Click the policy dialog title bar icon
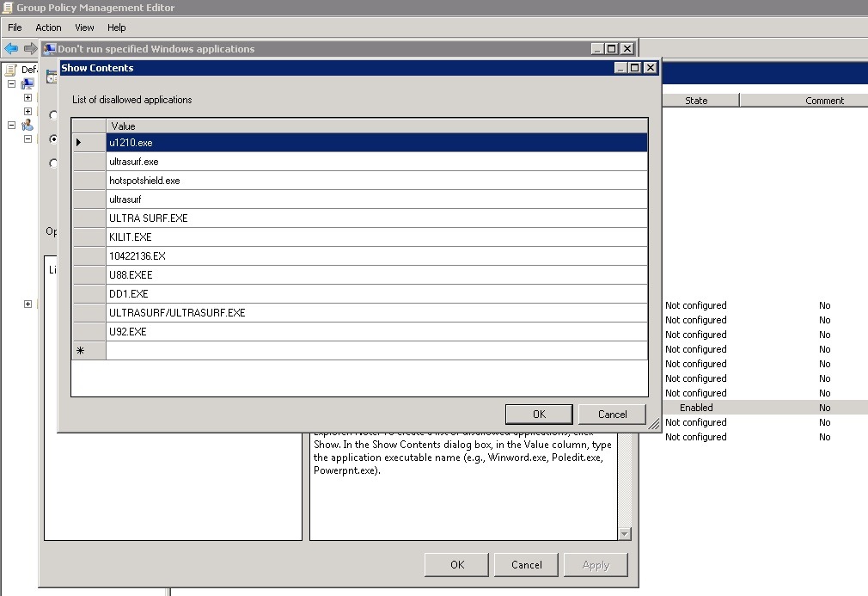Viewport: 868px width, 596px height. (x=49, y=49)
